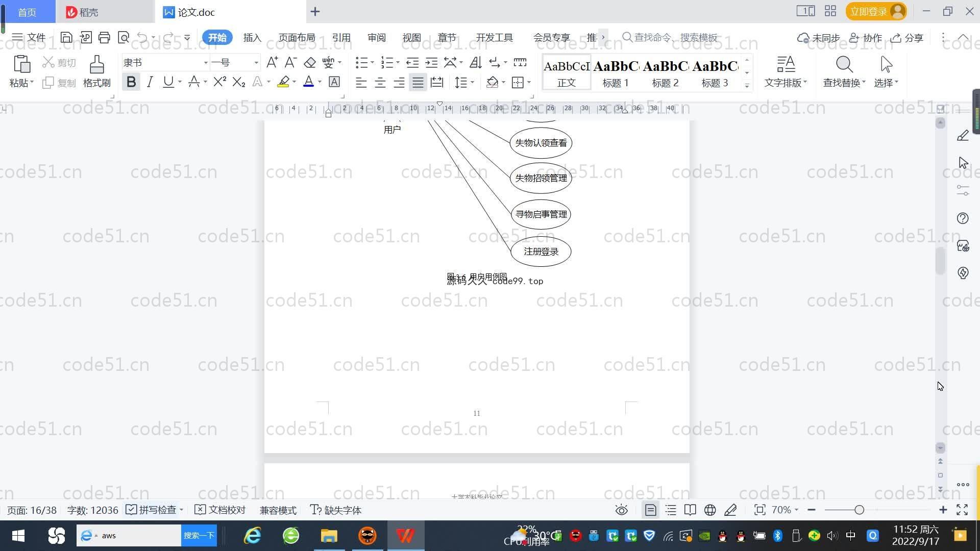Screen dimensions: 980x551
Task: Open the 插入 tab
Action: 252,37
